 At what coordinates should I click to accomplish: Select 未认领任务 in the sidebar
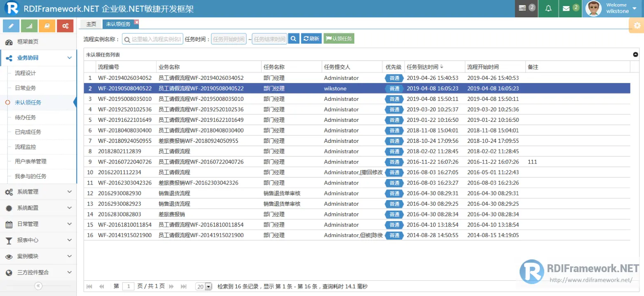coord(28,103)
